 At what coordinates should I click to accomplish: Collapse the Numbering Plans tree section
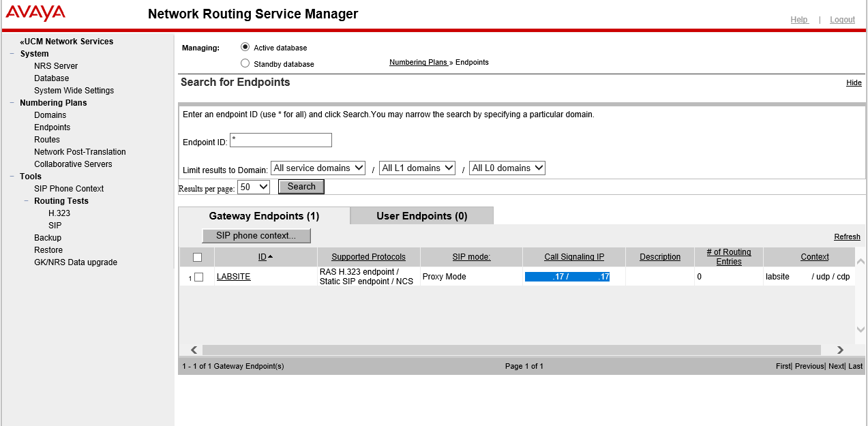point(12,103)
